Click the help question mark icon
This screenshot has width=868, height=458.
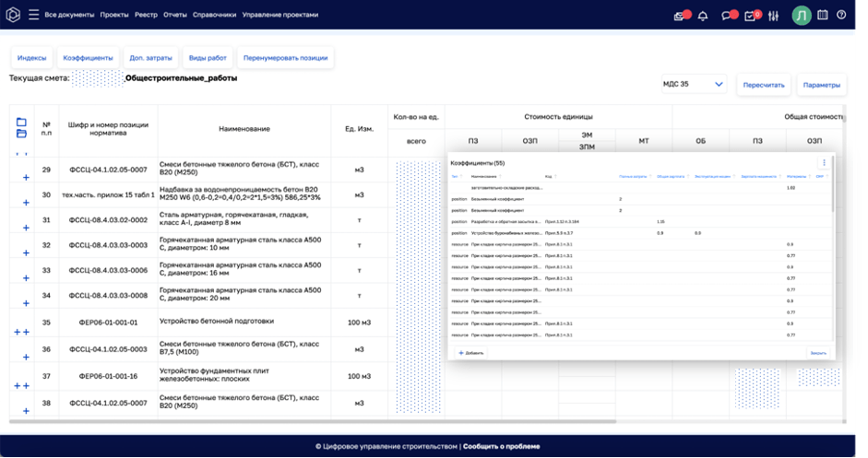pyautogui.click(x=841, y=15)
